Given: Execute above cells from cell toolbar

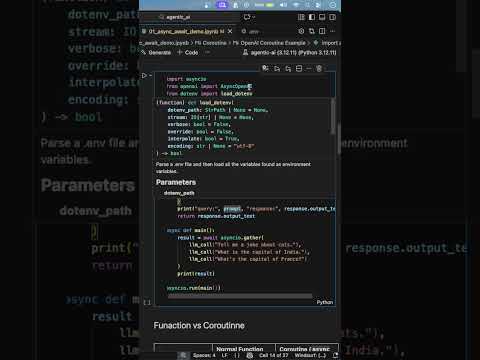Looking at the screenshot, I should click(277, 68).
